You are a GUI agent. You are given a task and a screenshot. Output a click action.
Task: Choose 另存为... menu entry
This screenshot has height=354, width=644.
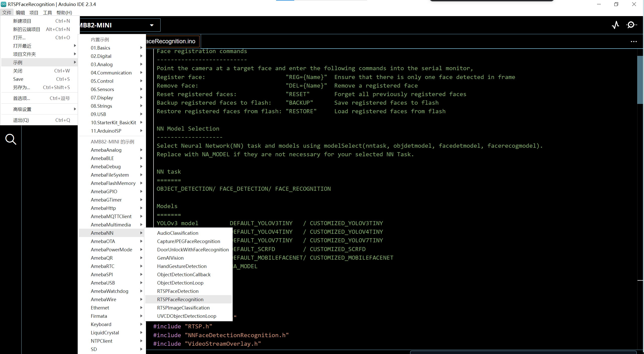point(39,87)
